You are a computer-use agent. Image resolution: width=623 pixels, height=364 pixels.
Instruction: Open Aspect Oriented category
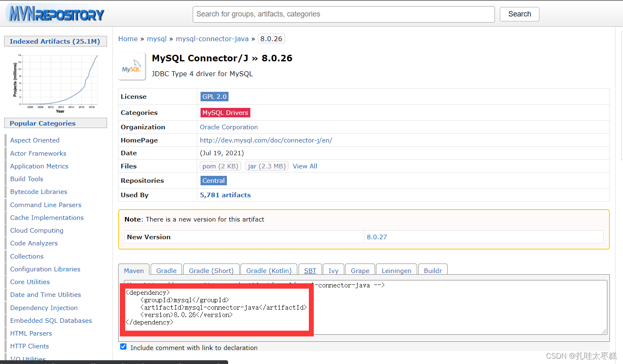tap(35, 140)
